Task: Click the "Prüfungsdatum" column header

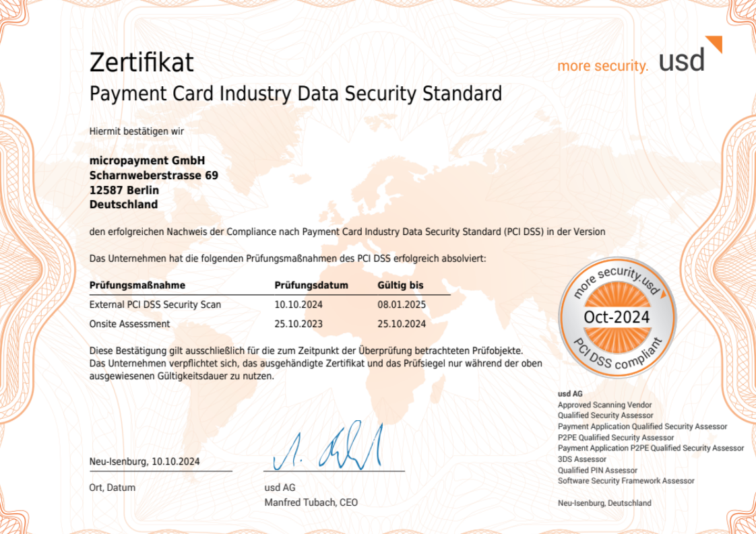Action: (311, 286)
